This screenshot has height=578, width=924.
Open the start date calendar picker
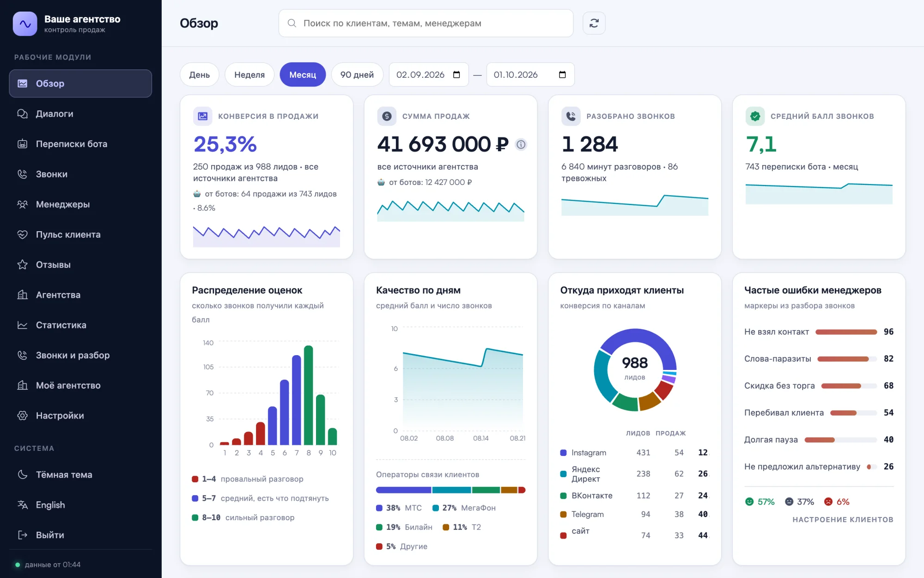tap(457, 74)
